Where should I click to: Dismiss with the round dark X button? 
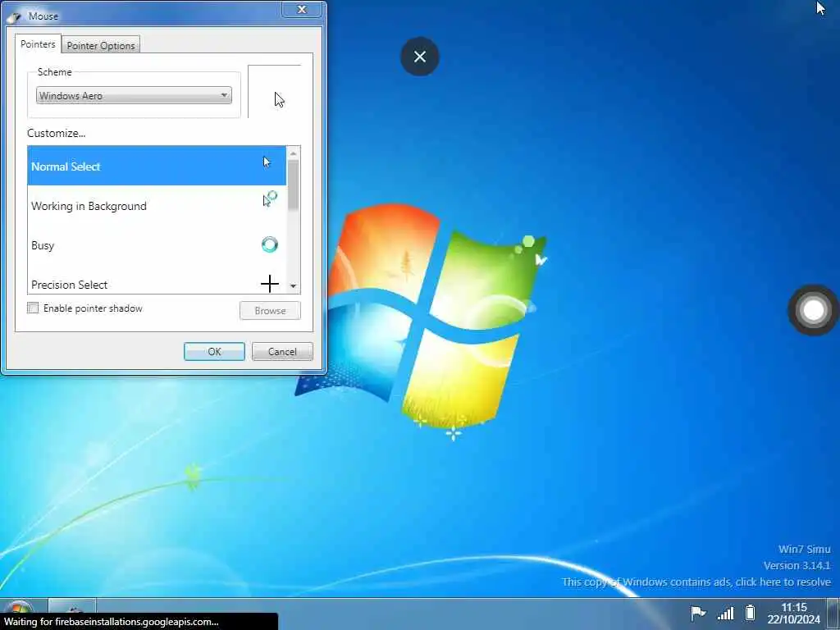click(x=420, y=57)
